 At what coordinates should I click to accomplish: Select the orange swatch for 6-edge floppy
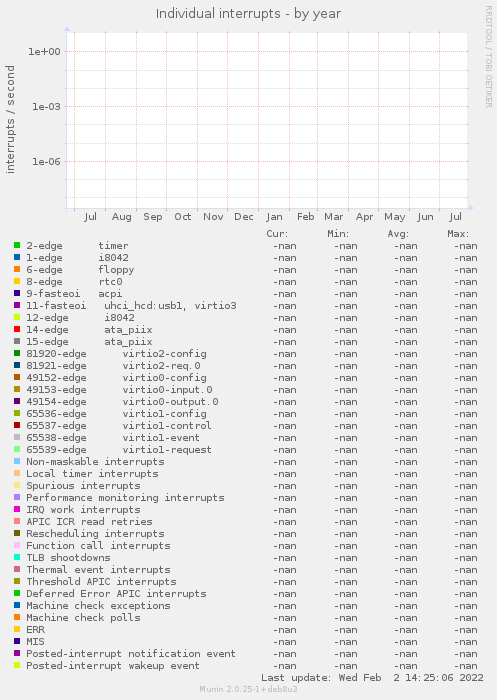(17, 269)
